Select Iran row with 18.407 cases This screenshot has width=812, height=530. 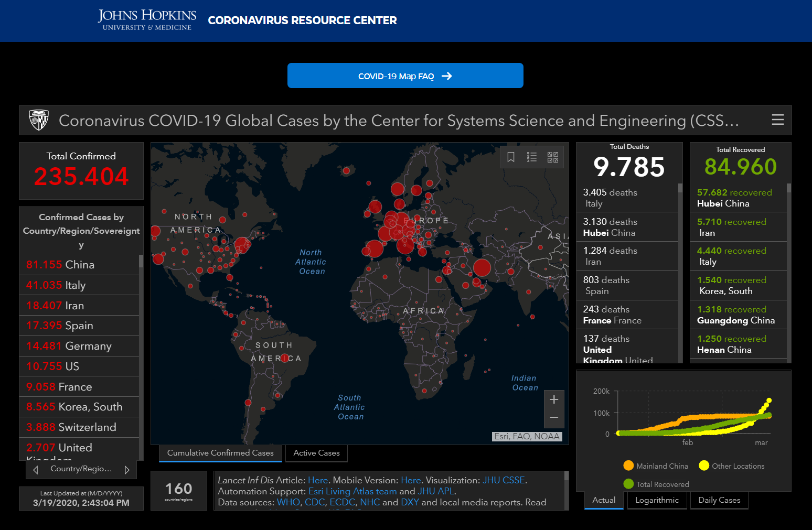[x=79, y=306]
